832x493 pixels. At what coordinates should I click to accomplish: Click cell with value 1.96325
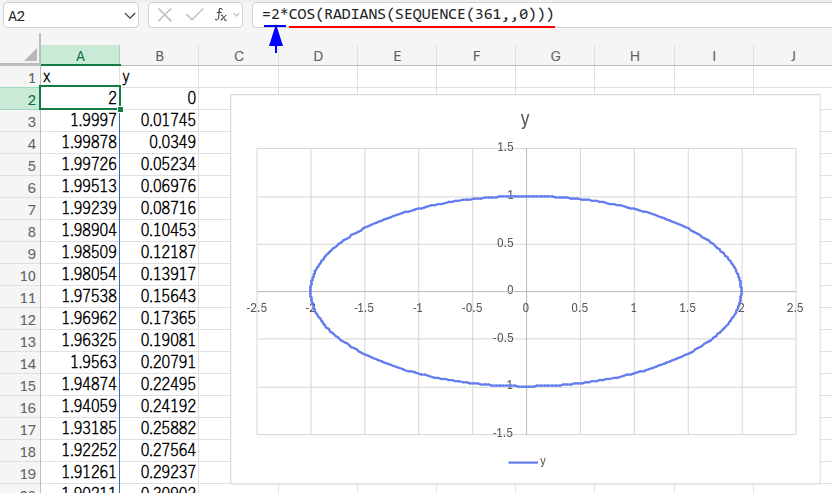point(80,341)
